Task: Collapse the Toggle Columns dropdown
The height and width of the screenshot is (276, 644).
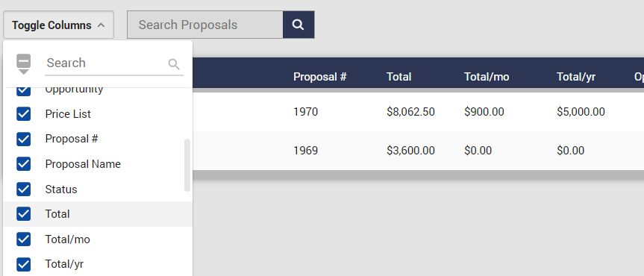Action: pos(58,25)
